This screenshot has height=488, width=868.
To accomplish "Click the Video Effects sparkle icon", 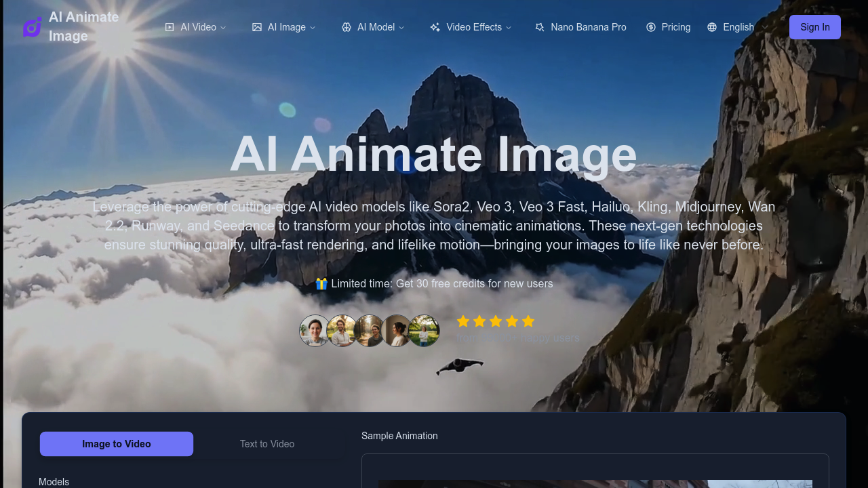I will [434, 26].
